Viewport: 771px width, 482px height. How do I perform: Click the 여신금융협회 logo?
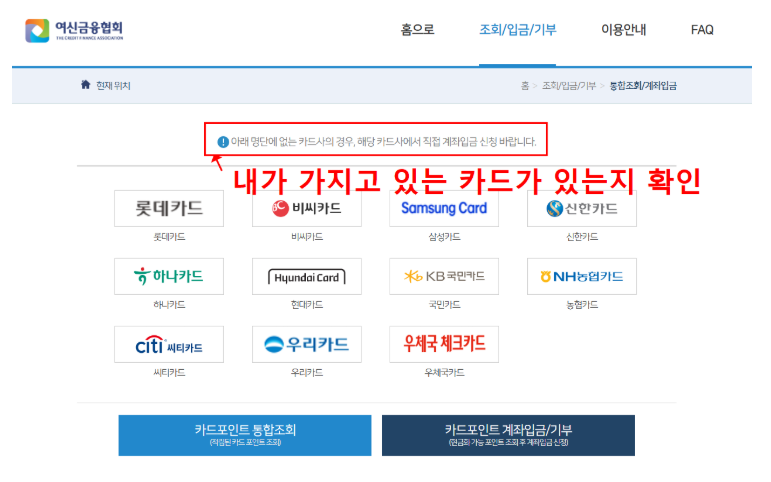pos(74,30)
